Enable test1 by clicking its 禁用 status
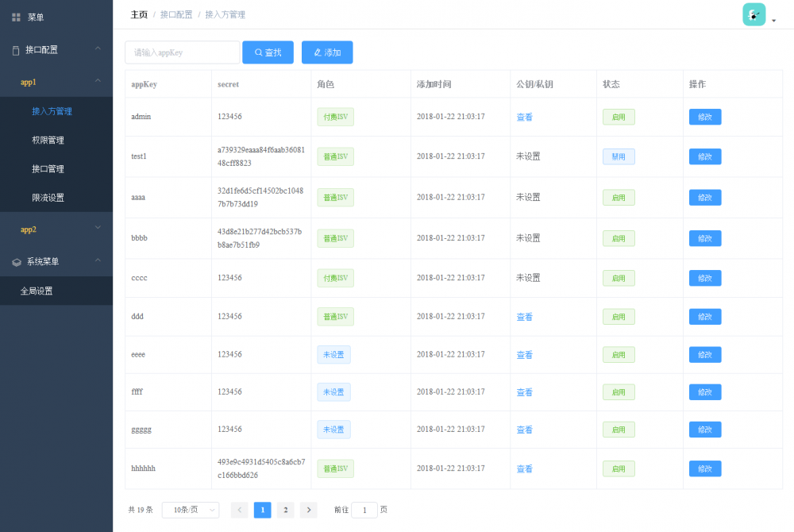This screenshot has width=794, height=532. pos(619,156)
